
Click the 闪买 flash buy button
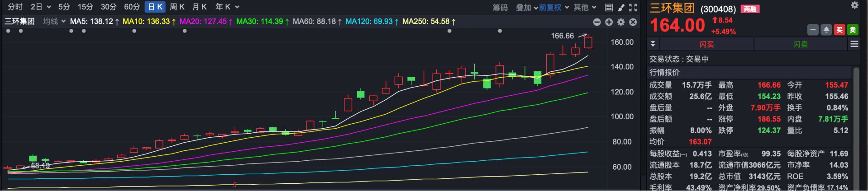tap(706, 44)
